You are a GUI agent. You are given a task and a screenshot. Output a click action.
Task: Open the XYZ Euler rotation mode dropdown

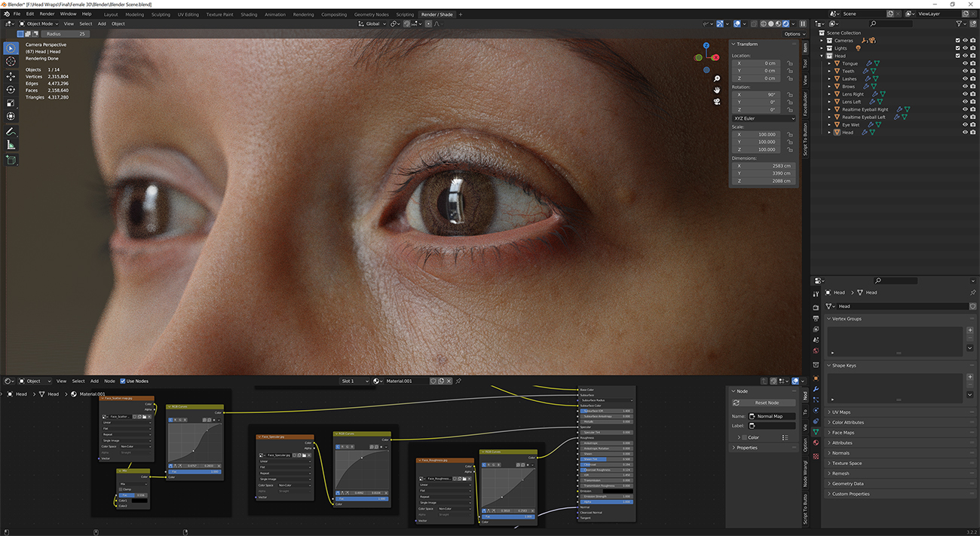764,118
